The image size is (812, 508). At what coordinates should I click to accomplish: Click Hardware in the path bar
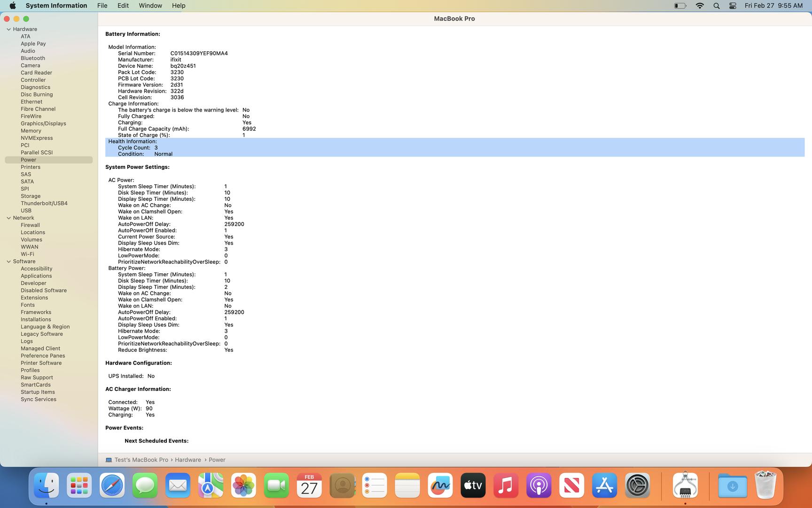188,460
